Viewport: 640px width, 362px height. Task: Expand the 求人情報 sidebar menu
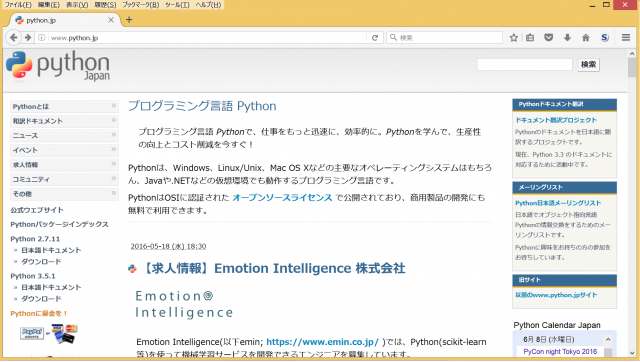(64, 165)
